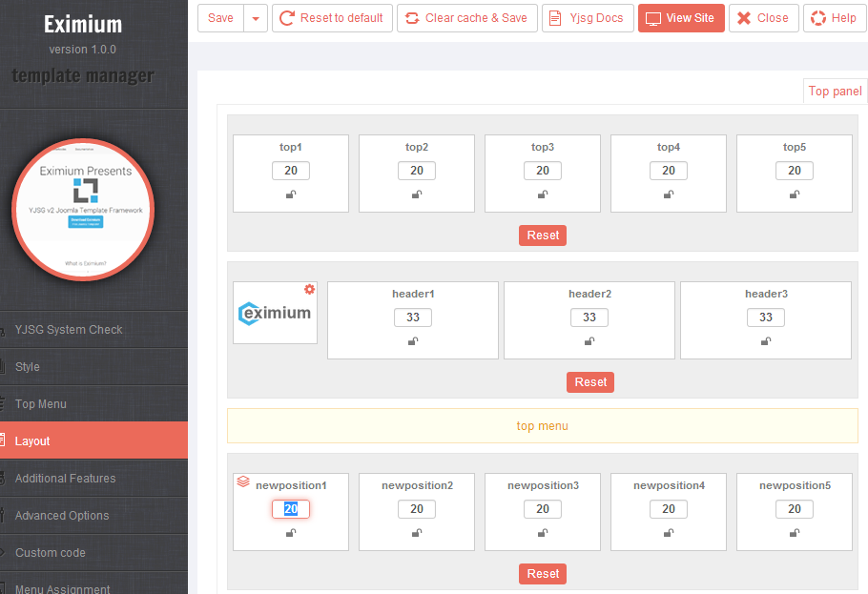
Task: Reset the newposition row
Action: [543, 574]
